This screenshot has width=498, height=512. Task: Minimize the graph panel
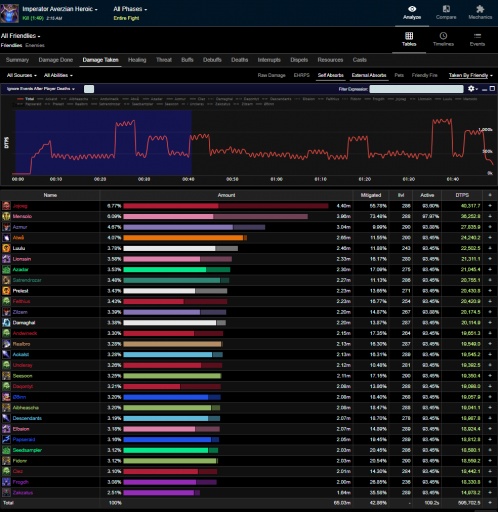tap(484, 89)
